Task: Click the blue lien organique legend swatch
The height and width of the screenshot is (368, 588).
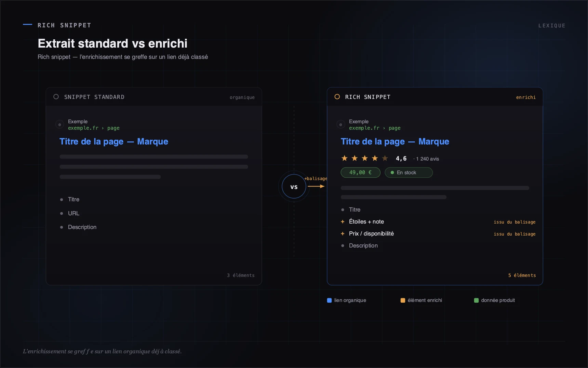Action: [x=329, y=300]
